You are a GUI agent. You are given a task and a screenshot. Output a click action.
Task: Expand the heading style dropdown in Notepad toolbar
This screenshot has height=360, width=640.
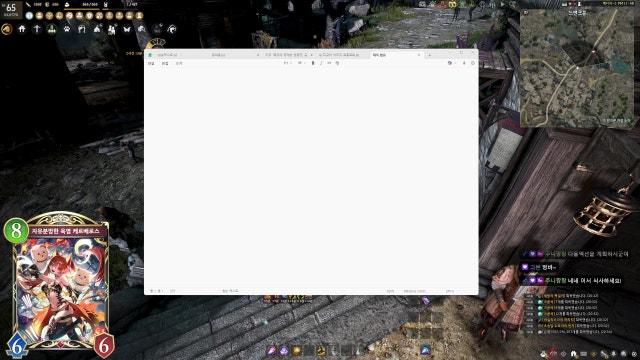click(287, 63)
